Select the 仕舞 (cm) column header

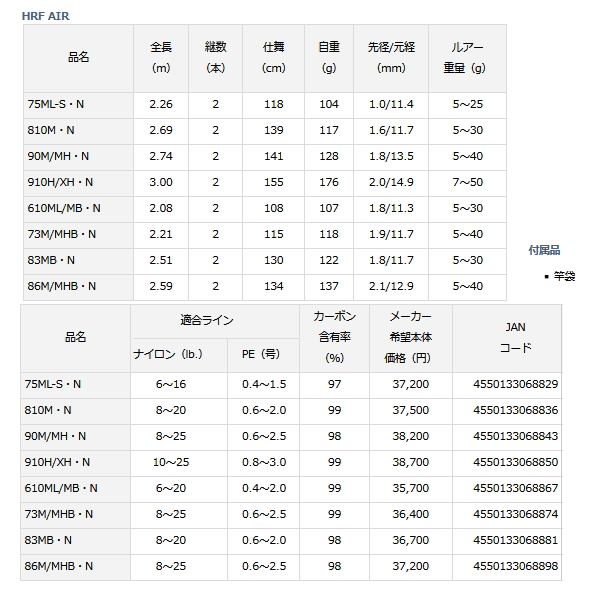pyautogui.click(x=274, y=58)
